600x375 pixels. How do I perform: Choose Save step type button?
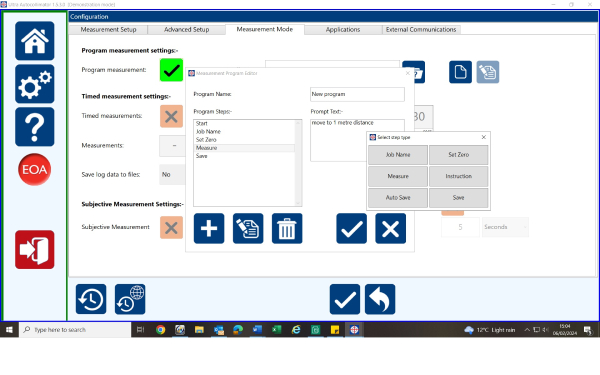tap(458, 197)
